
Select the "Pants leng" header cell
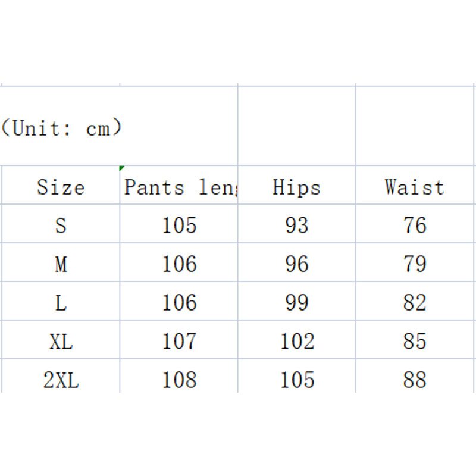(179, 187)
